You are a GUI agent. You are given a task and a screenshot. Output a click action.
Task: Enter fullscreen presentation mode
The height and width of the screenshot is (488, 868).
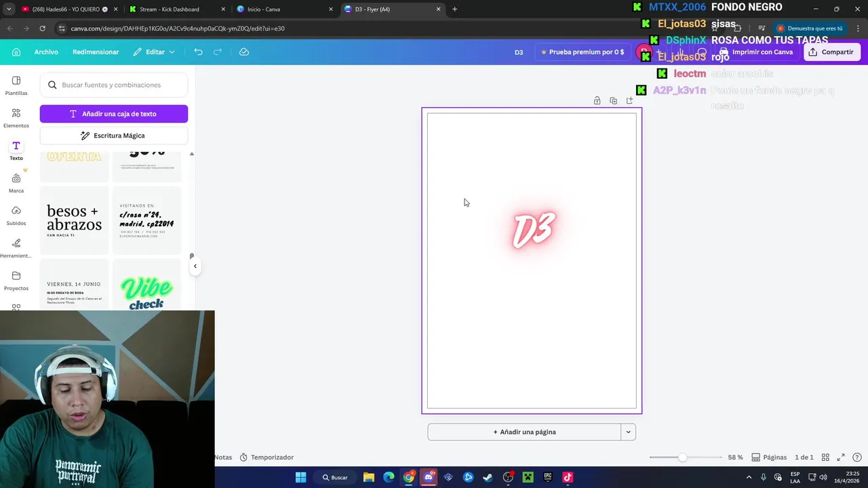point(841,457)
